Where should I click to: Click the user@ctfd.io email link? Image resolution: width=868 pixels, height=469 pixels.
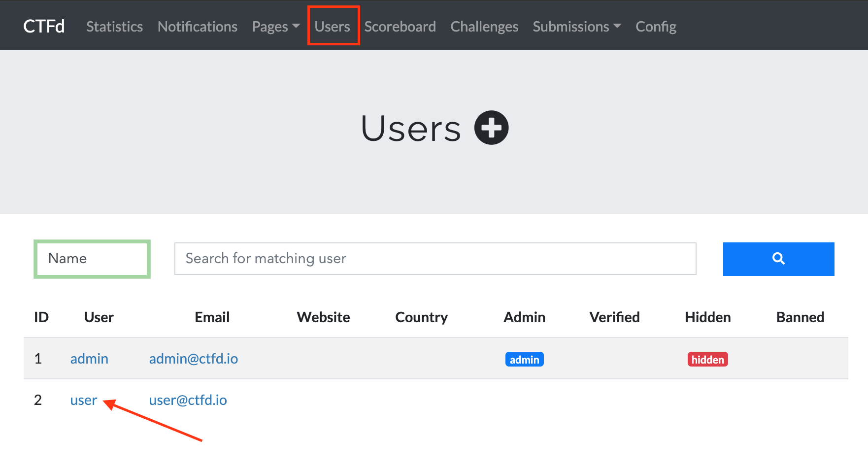pos(188,400)
